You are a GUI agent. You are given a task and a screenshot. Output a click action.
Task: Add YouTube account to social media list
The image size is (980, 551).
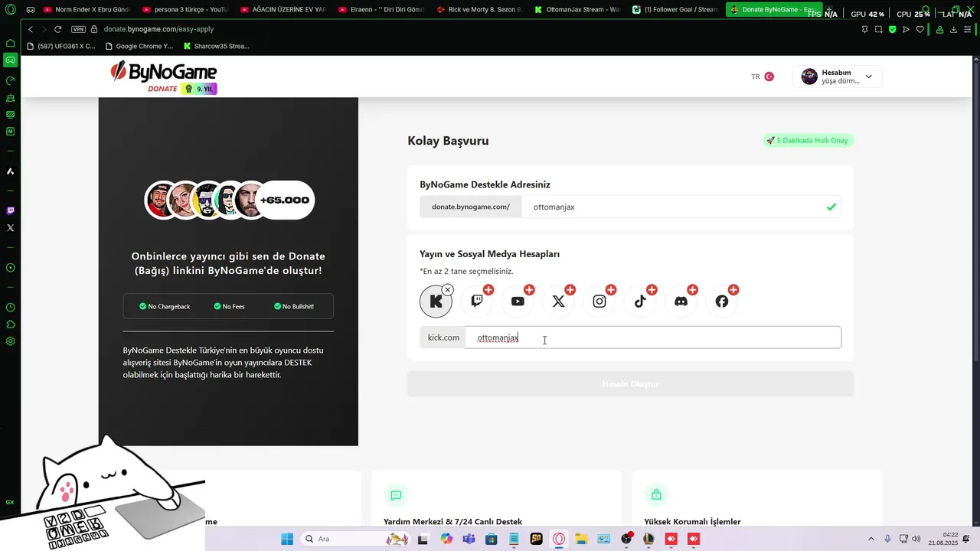(518, 301)
